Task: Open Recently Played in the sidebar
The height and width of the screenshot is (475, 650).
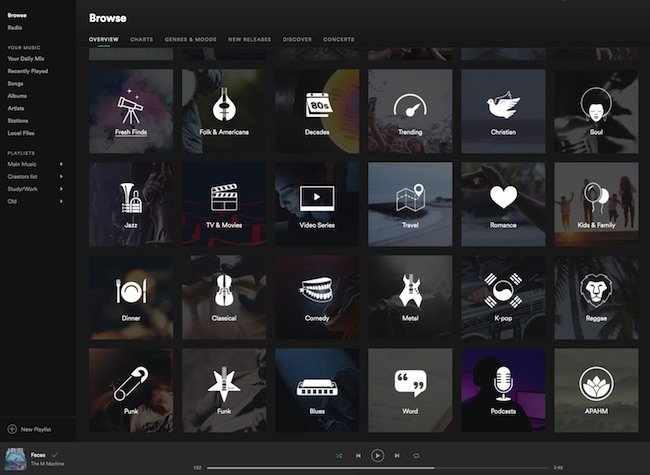Action: (x=26, y=72)
